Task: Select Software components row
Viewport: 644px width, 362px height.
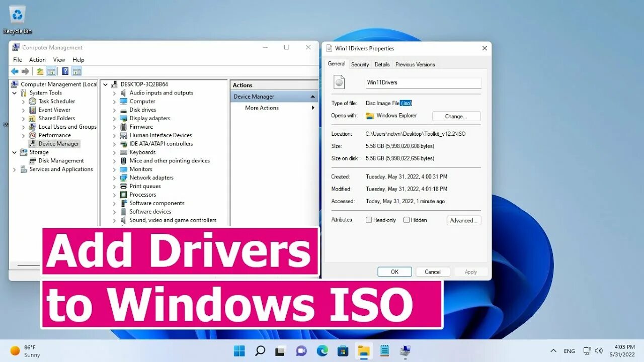Action: 156,203
